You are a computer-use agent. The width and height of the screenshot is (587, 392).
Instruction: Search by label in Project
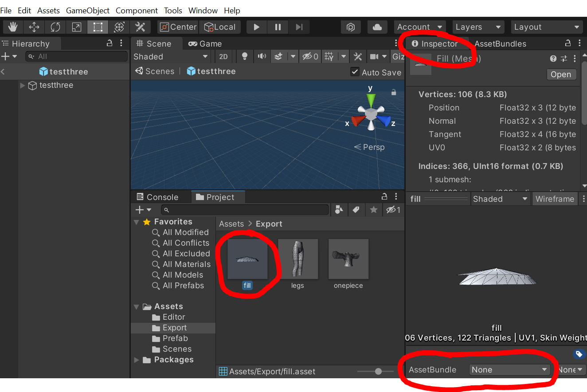[356, 210]
